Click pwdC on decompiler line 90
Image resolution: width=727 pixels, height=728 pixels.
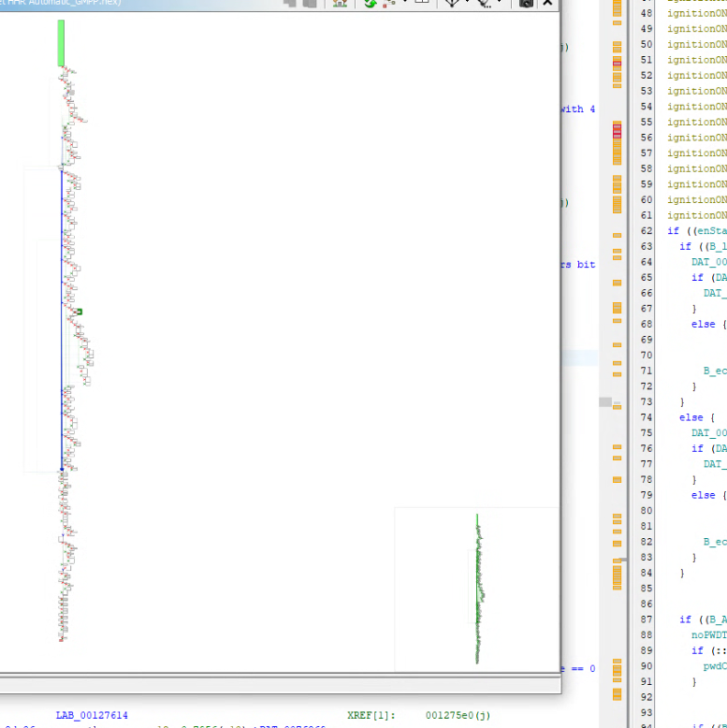[715, 666]
